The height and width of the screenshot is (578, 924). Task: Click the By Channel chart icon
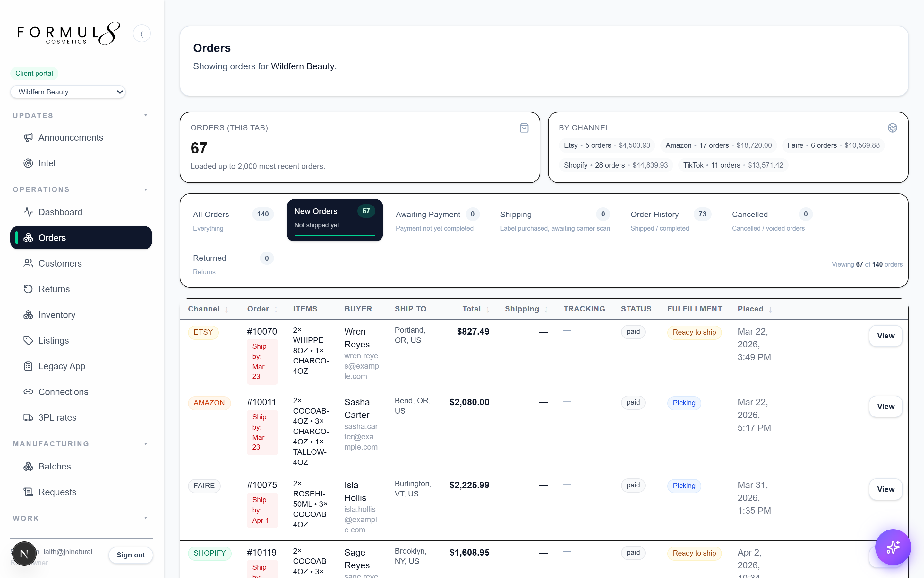[x=892, y=128]
